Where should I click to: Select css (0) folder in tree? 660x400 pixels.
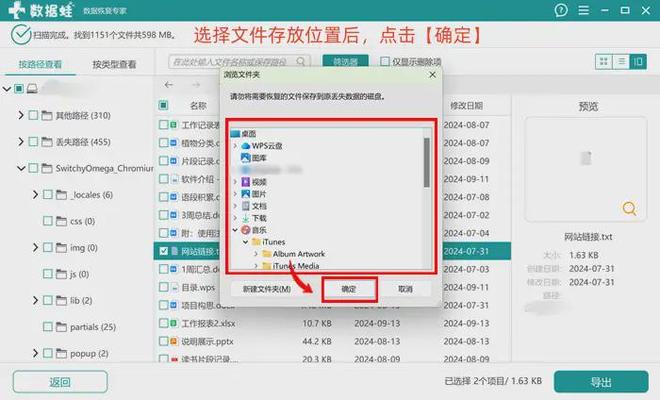82,221
